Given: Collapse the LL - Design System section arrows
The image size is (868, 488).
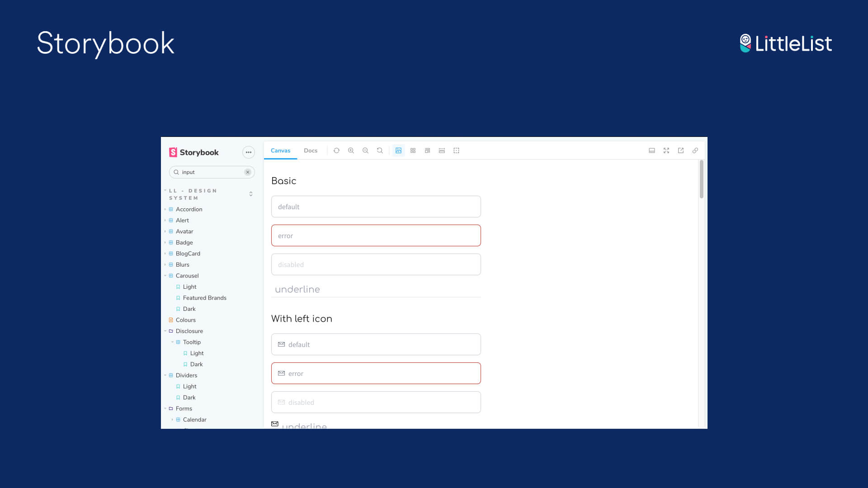Looking at the screenshot, I should point(251,194).
